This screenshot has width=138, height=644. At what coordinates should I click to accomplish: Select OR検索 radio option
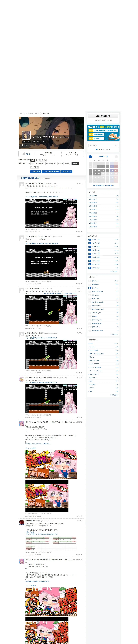tap(104, 150)
